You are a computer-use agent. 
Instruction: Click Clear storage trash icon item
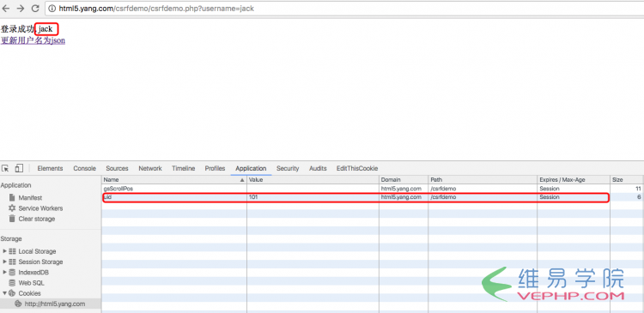tap(32, 219)
